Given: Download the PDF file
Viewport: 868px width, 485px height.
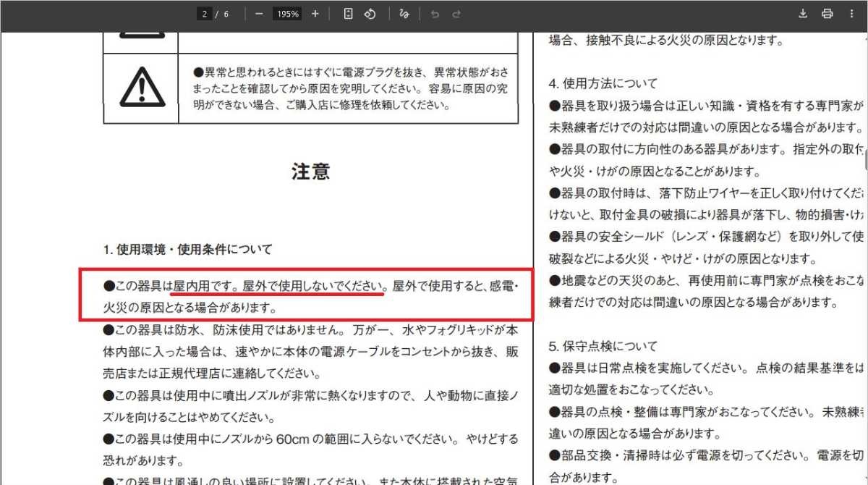Looking at the screenshot, I should [803, 14].
